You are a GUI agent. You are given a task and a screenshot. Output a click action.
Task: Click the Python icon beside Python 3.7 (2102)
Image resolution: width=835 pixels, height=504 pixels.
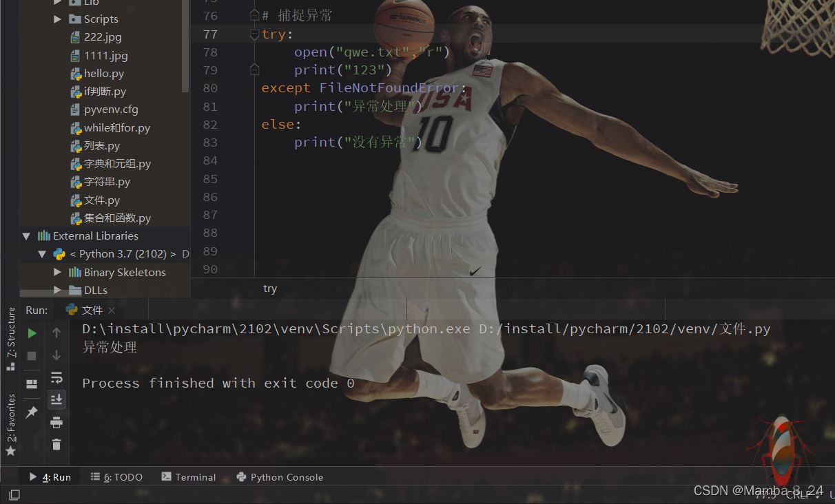point(59,254)
